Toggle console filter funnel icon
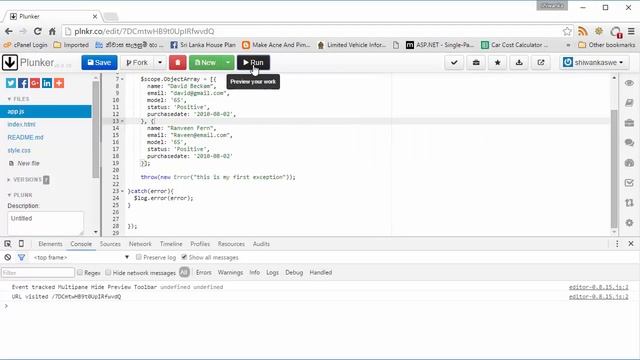The image size is (640, 360). click(x=21, y=258)
